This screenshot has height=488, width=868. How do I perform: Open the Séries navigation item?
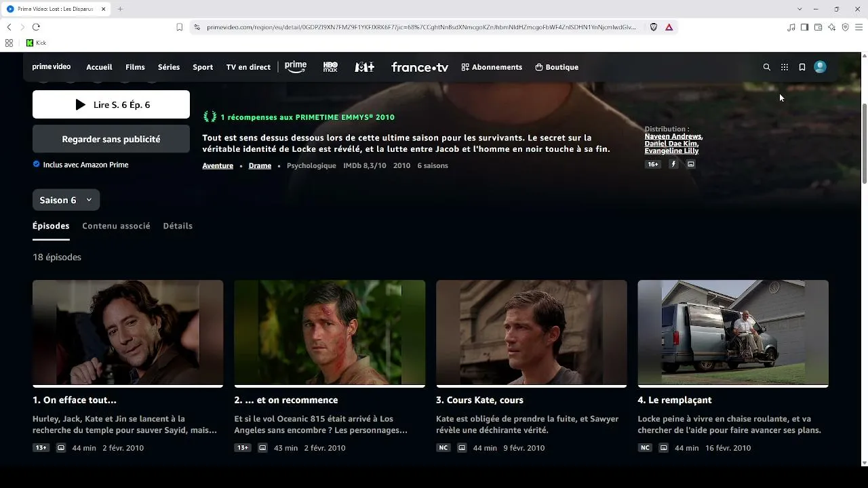(169, 67)
